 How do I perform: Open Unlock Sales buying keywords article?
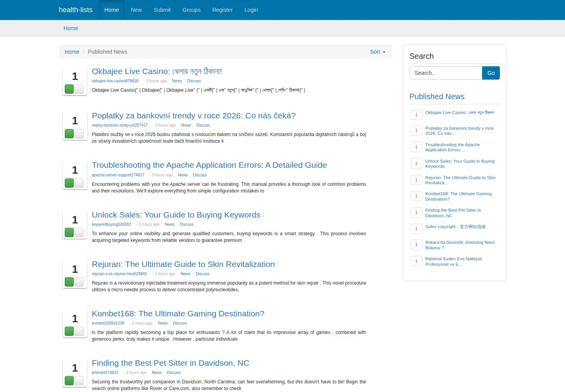pyautogui.click(x=176, y=215)
